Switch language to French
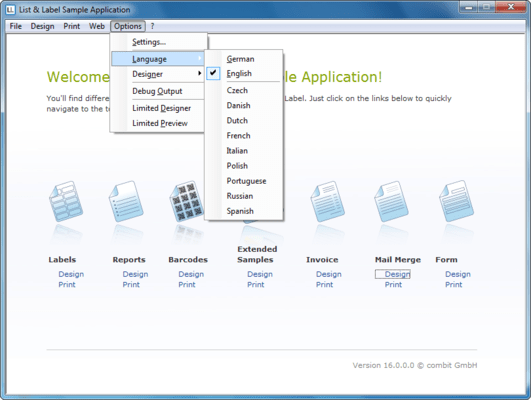The image size is (531, 400). [244, 135]
